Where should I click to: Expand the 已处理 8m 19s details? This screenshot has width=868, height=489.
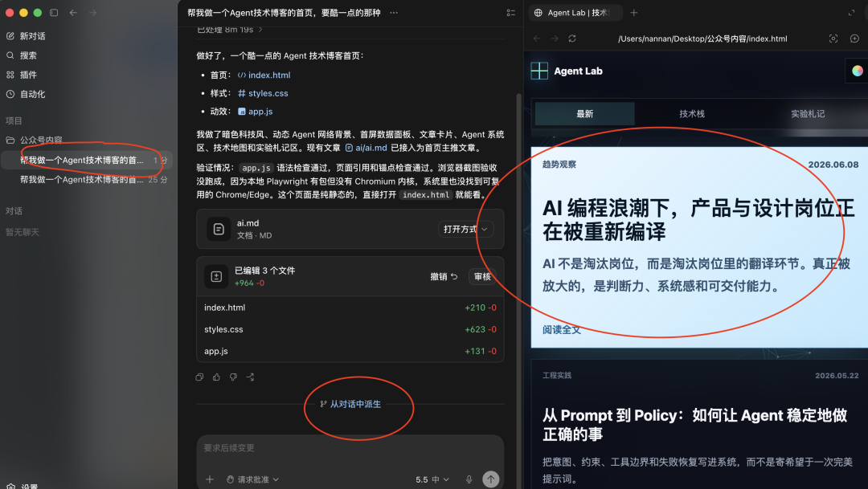[230, 30]
